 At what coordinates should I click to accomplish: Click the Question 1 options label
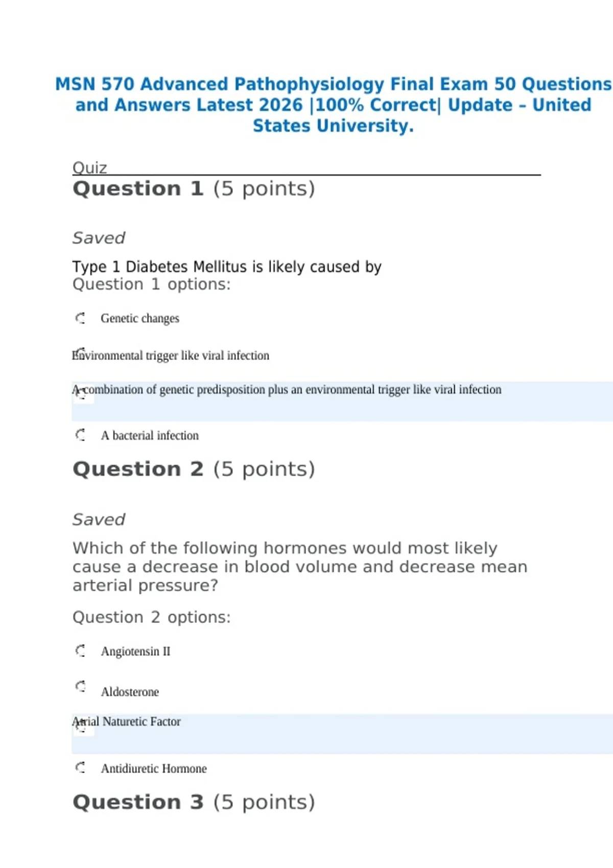(x=151, y=284)
